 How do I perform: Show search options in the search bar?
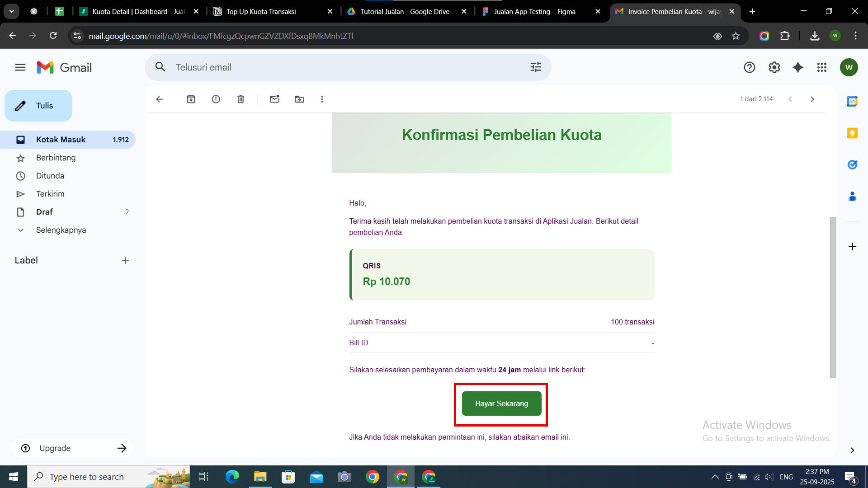(535, 67)
